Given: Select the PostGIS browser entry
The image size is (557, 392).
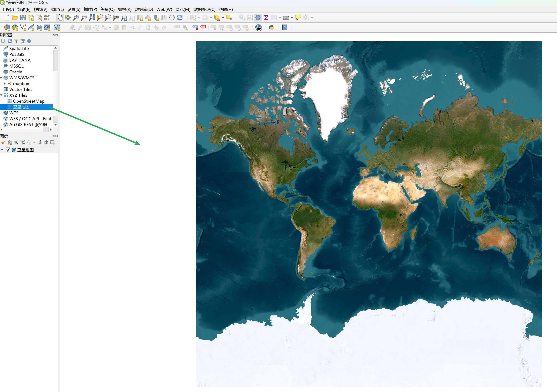Looking at the screenshot, I should pyautogui.click(x=17, y=54).
